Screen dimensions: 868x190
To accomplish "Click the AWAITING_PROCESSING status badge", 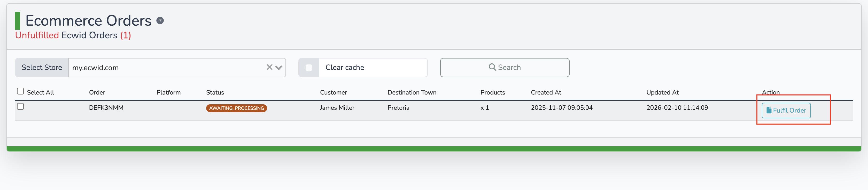I will click(x=237, y=108).
